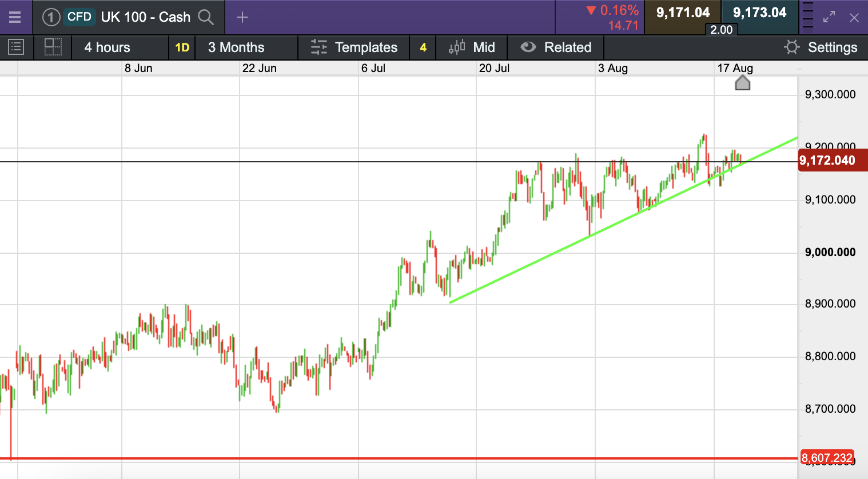
Task: Click the 3 Aug date on time axis
Action: pyautogui.click(x=613, y=68)
